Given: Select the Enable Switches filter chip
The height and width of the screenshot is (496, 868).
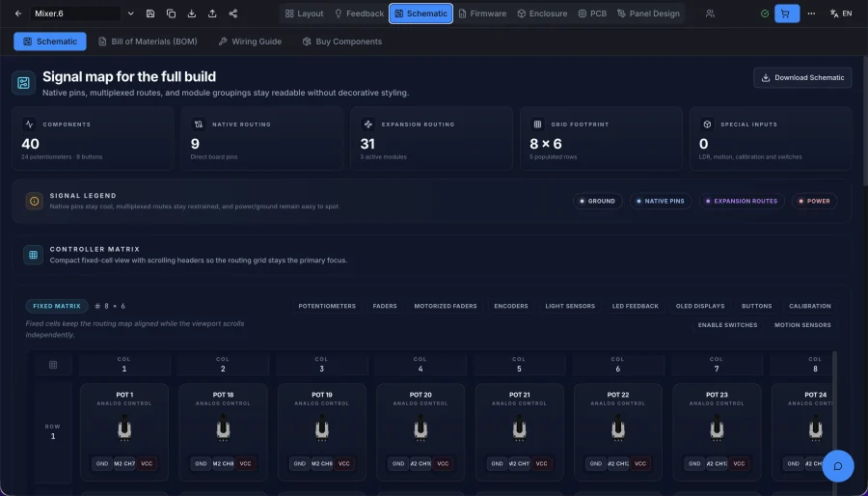Looking at the screenshot, I should (727, 325).
